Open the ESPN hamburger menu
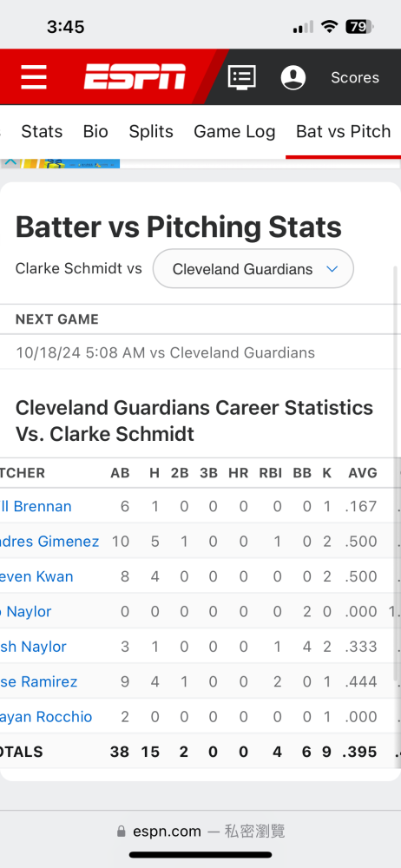This screenshot has width=401, height=868. click(34, 77)
